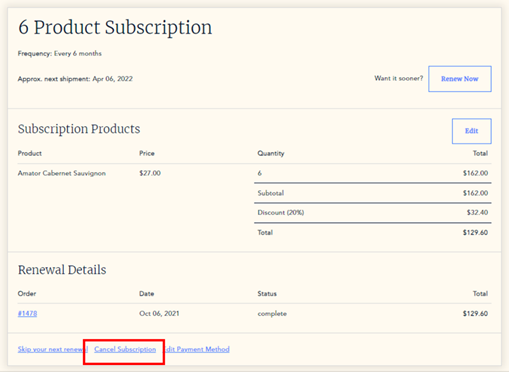Screen dimensions: 509x372
Task: Click 'Approx. next shipment: Apr 06, 2022'
Action: 75,79
